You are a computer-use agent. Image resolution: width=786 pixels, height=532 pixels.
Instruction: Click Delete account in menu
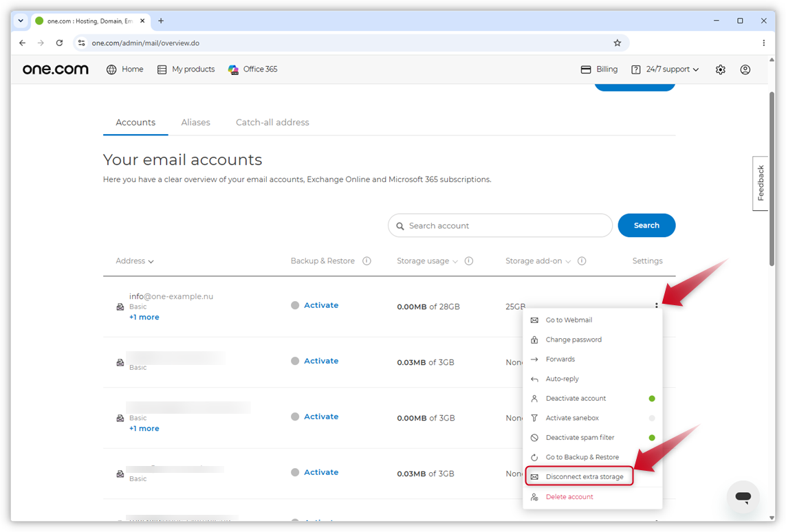[593, 497]
